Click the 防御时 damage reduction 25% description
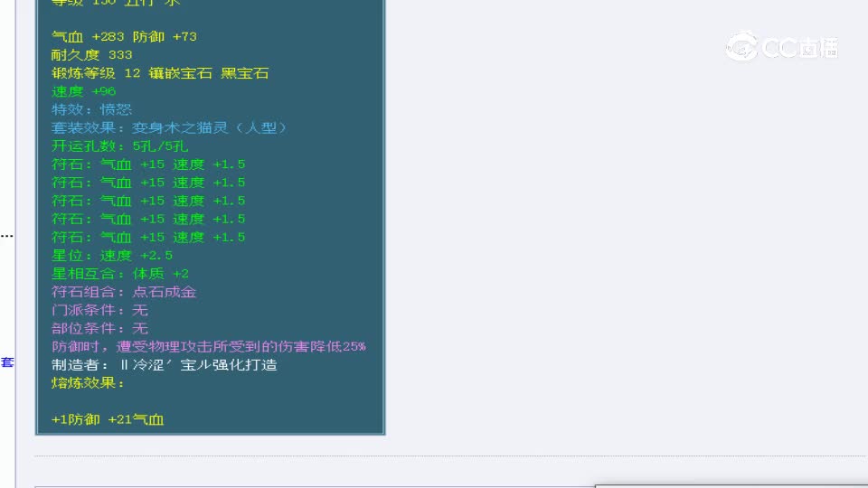Screen dimensions: 868x488 [x=209, y=347]
